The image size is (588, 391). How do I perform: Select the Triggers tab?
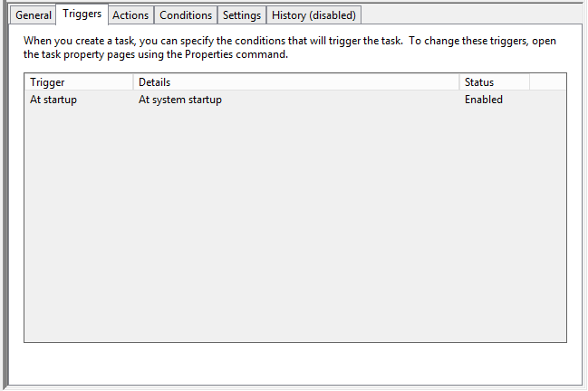[x=82, y=14]
